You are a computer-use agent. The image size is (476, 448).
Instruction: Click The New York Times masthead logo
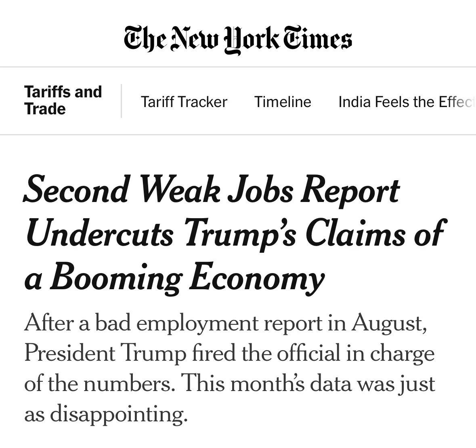[x=238, y=40]
